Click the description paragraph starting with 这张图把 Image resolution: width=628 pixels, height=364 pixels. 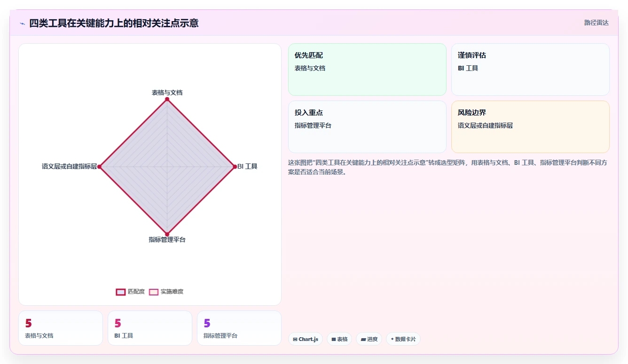coord(448,167)
